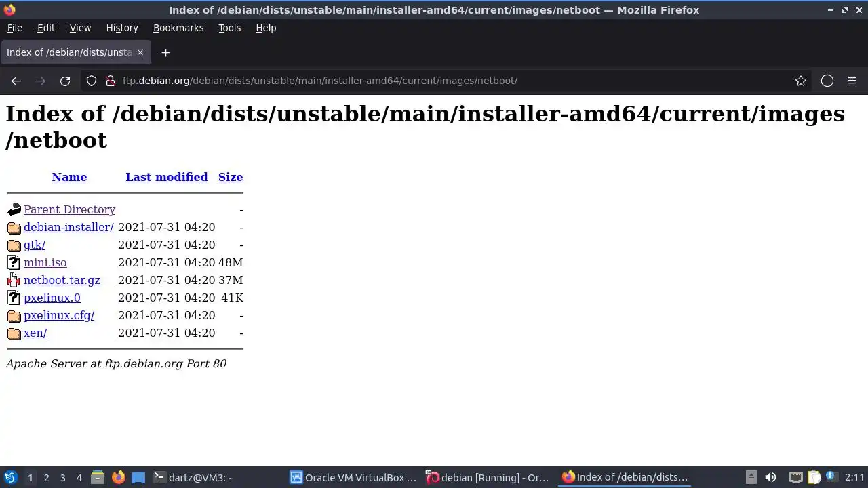This screenshot has width=868, height=488.
Task: Click the forward navigation arrow
Action: tap(41, 81)
